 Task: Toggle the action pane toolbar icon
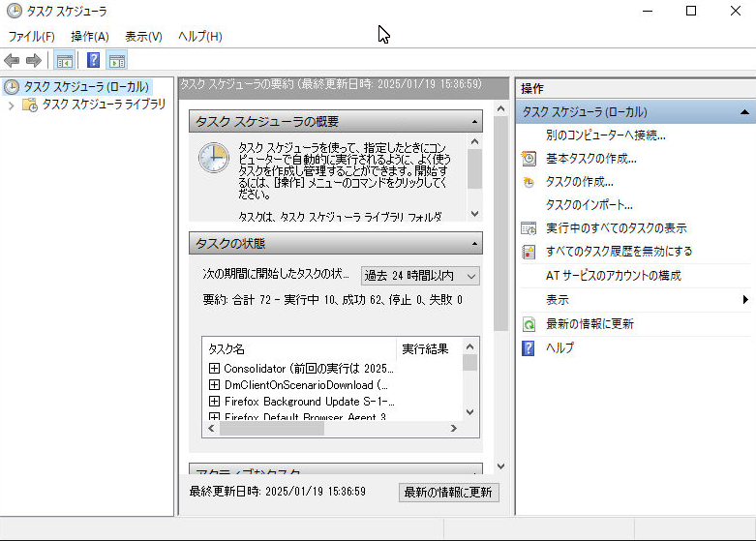pos(117,60)
